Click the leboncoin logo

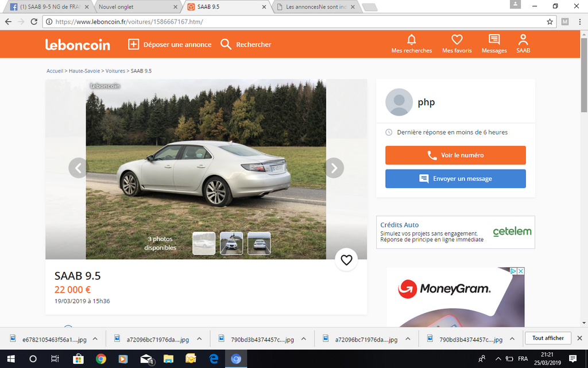[x=78, y=44]
